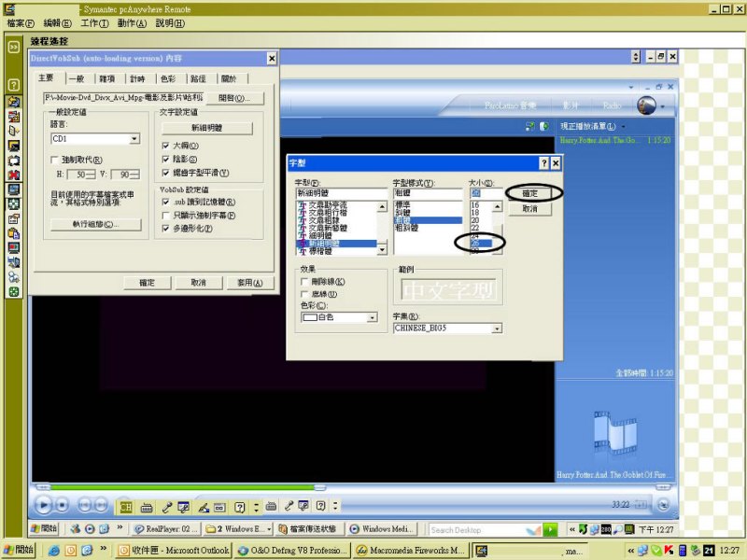Click the yellow CH input-language icon
This screenshot has height=560, width=747.
coord(126,507)
